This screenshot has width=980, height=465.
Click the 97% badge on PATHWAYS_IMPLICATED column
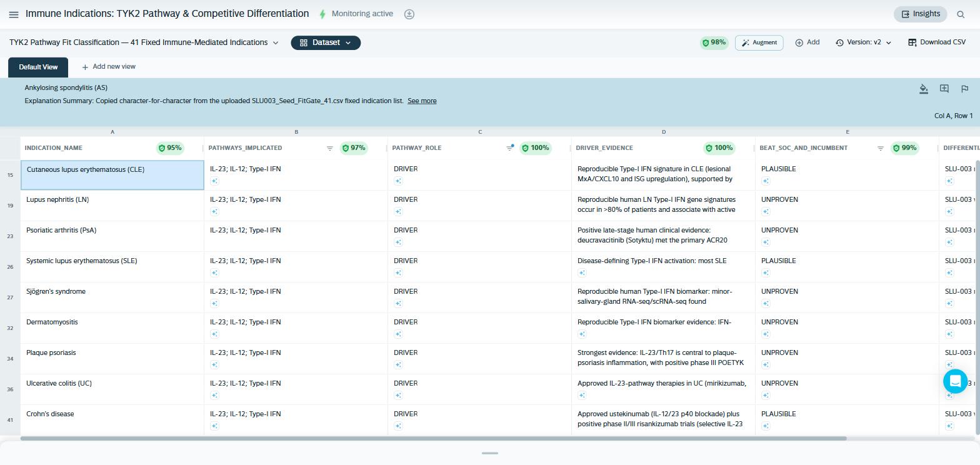(x=354, y=148)
